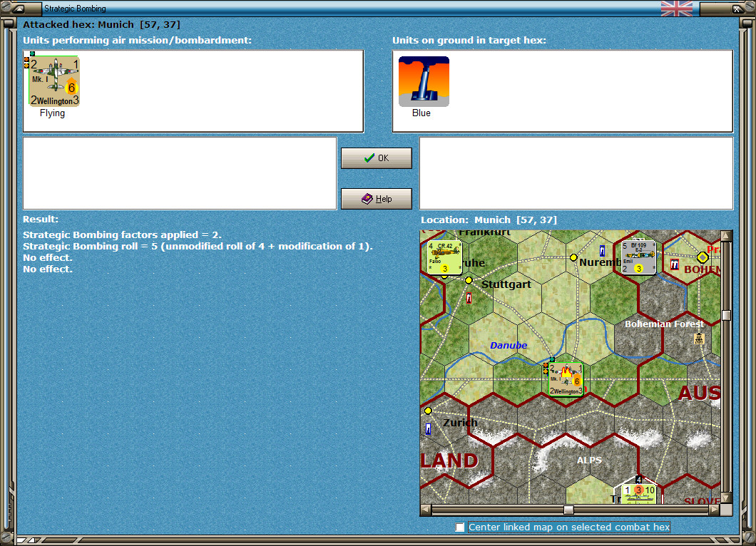Click the burning Wellington counter at Munich on the map
Image resolution: width=756 pixels, height=546 pixels.
(566, 379)
